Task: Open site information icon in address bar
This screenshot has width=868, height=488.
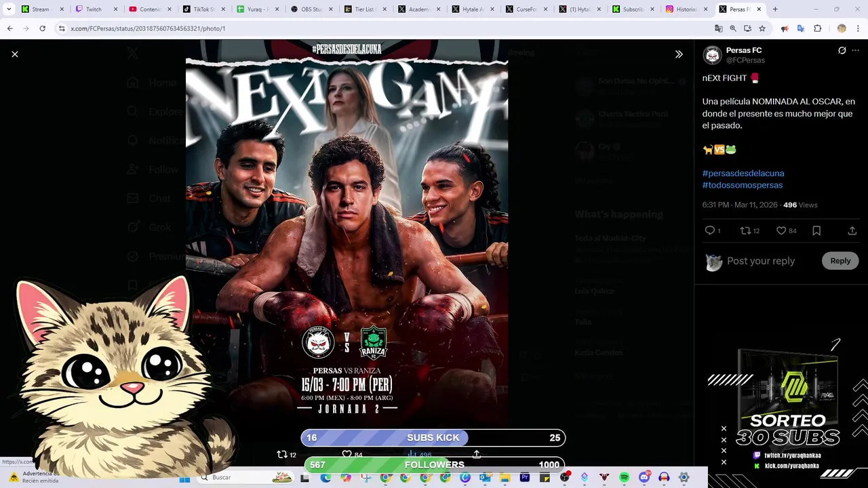Action: [62, 28]
